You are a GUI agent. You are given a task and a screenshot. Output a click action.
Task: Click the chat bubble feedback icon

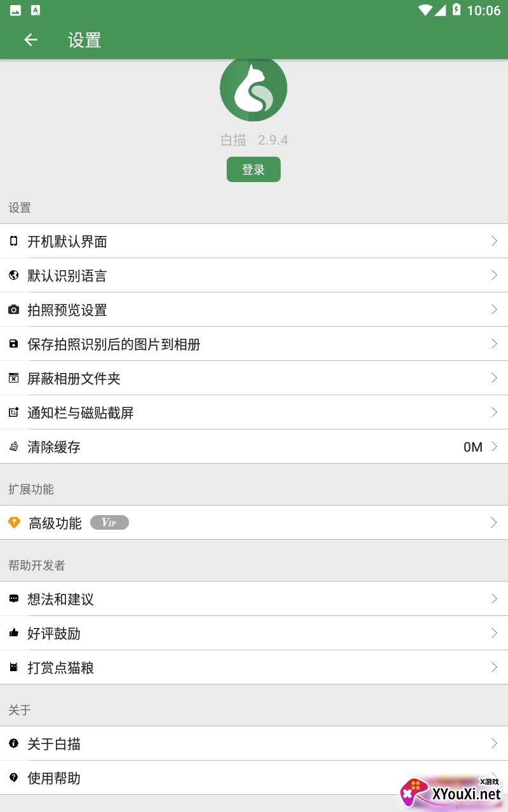pos(13,599)
